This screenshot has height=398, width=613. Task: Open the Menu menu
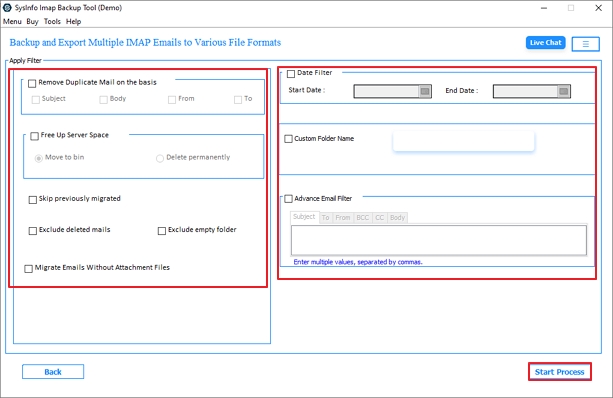tap(12, 22)
